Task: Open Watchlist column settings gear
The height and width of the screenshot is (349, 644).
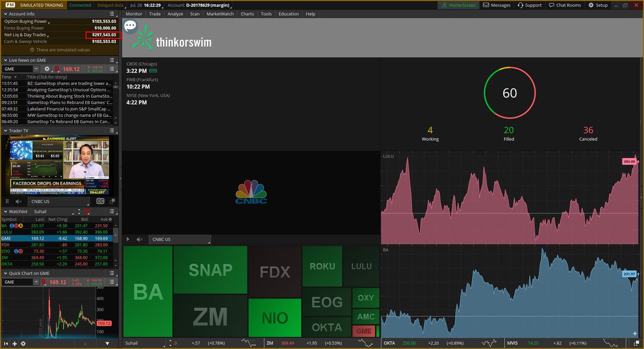Action: pyautogui.click(x=110, y=219)
